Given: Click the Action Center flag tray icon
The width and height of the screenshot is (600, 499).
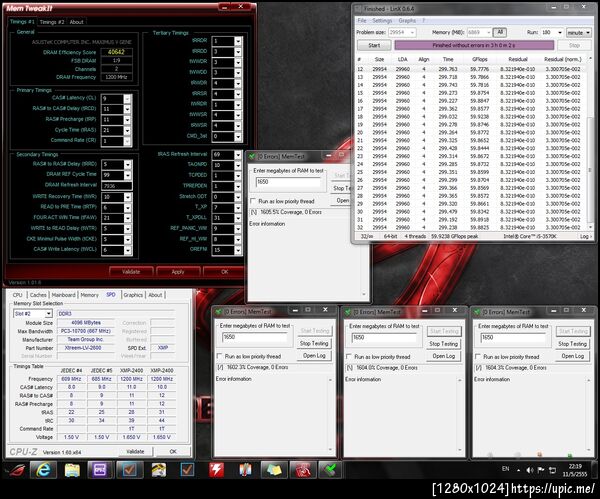Looking at the screenshot, I should (541, 470).
